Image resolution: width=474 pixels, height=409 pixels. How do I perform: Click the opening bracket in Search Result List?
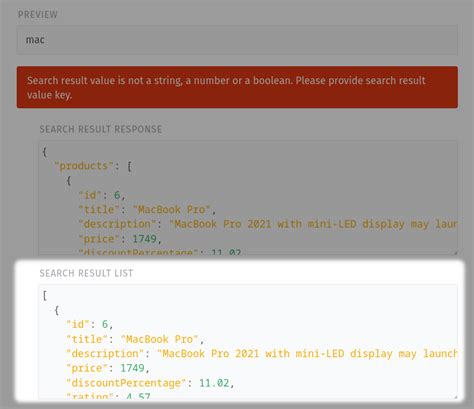(x=45, y=296)
